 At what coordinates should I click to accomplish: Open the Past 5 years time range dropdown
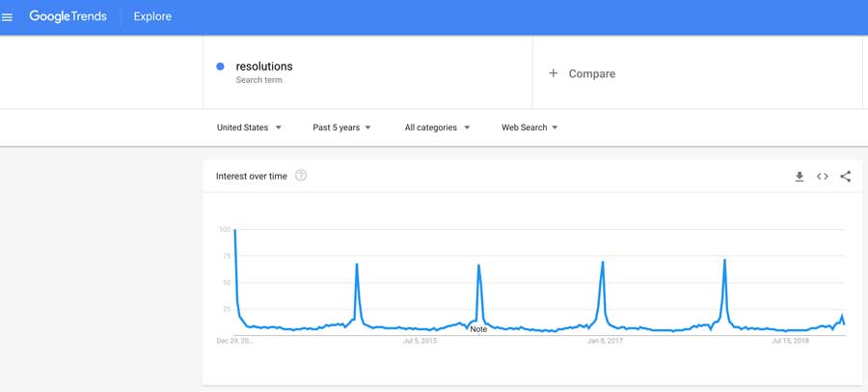coord(341,127)
